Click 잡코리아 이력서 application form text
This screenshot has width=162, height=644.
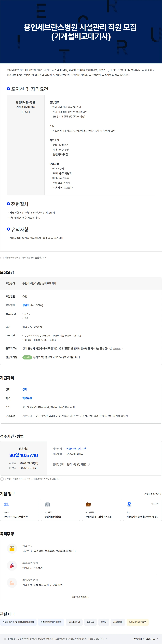tap(75, 454)
